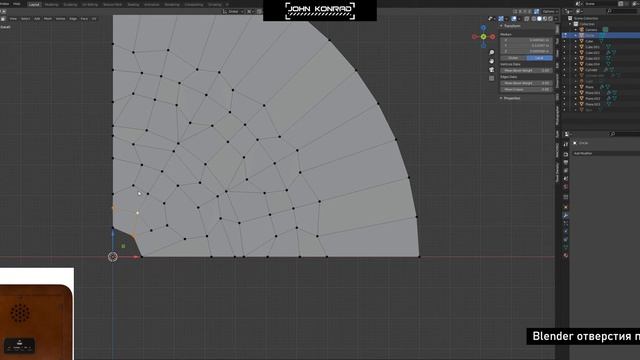Viewport: 640px width, 360px height.
Task: Open the Modifiers wrench properties tab
Action: pos(566,215)
